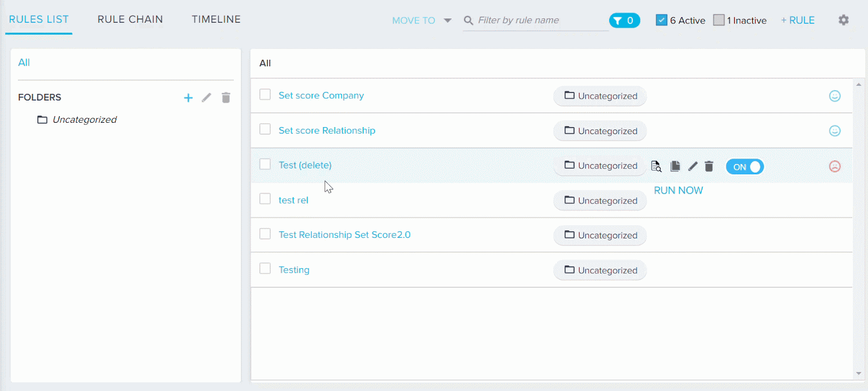The image size is (868, 391).
Task: Click the Filter by rule name field
Action: (x=540, y=20)
